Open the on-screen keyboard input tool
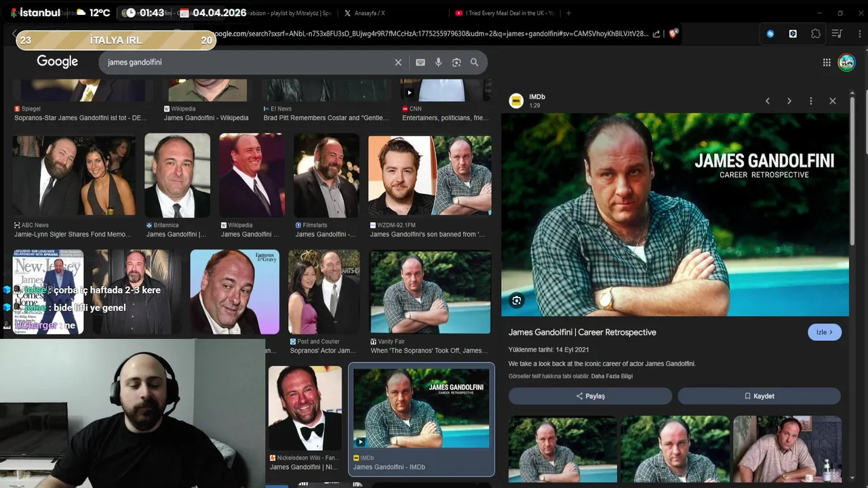The width and height of the screenshot is (868, 488). [x=420, y=62]
